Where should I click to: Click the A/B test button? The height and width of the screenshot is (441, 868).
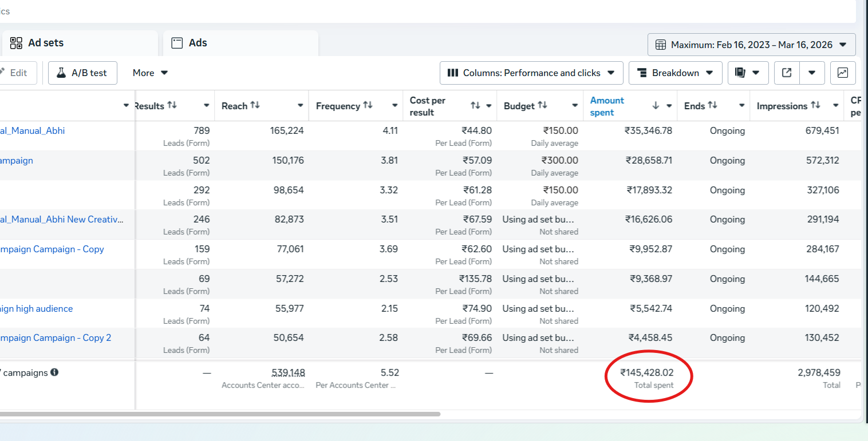(82, 73)
